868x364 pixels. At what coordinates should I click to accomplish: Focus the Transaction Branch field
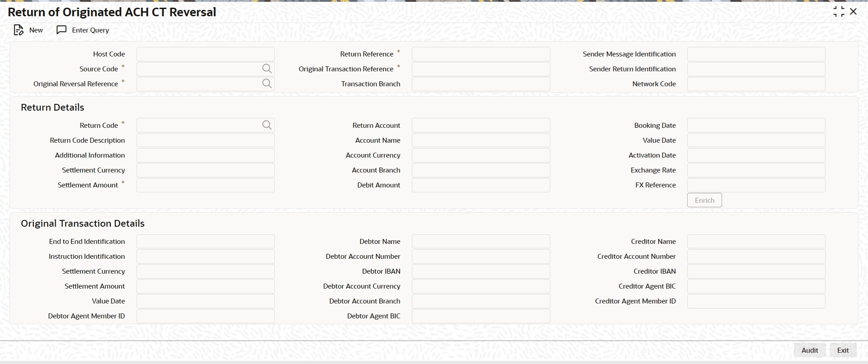[481, 84]
